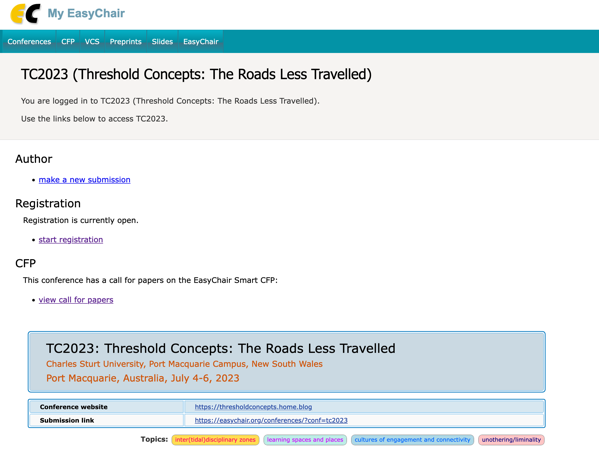Click the 'Submission link' table label

tap(67, 420)
